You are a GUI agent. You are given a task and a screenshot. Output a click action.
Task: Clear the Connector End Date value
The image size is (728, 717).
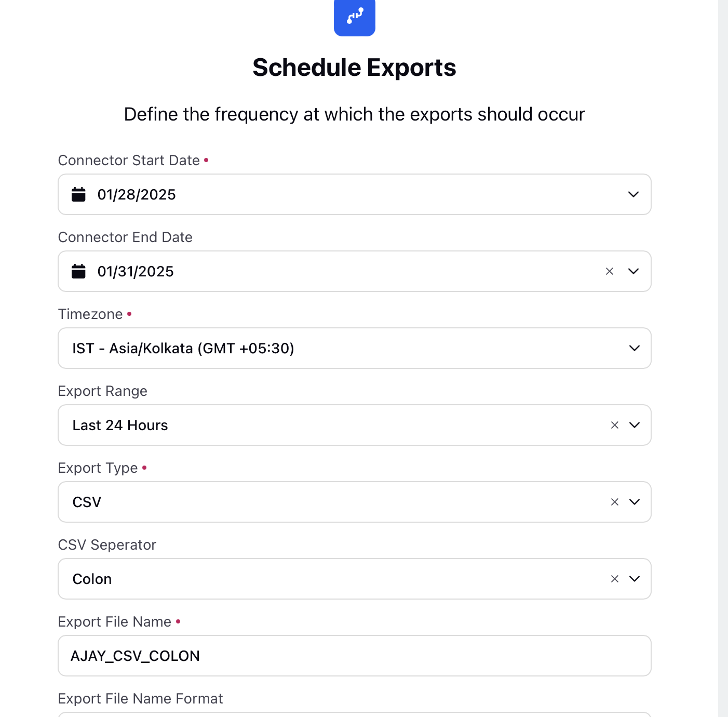pyautogui.click(x=610, y=271)
